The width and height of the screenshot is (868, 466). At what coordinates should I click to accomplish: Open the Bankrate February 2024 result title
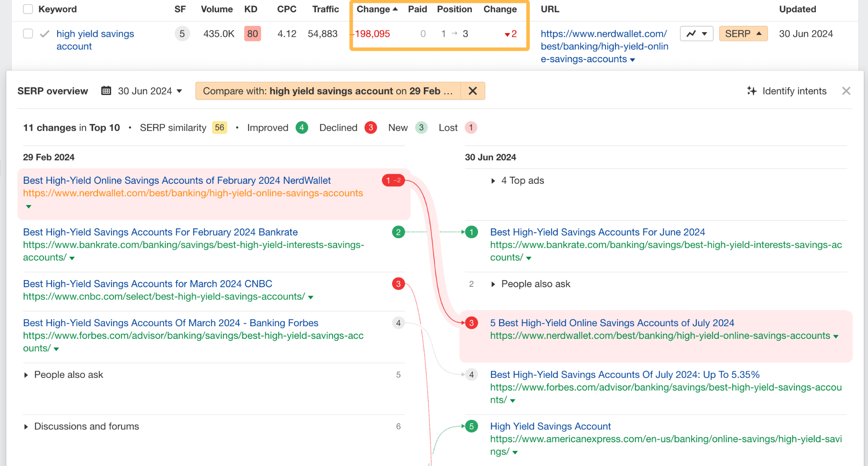160,232
